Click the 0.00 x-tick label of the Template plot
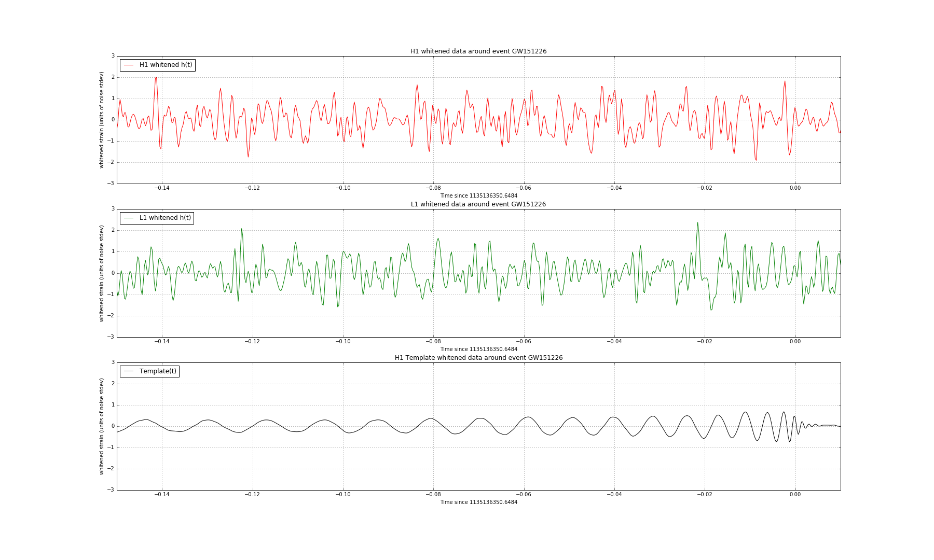934x560 pixels. [x=795, y=495]
